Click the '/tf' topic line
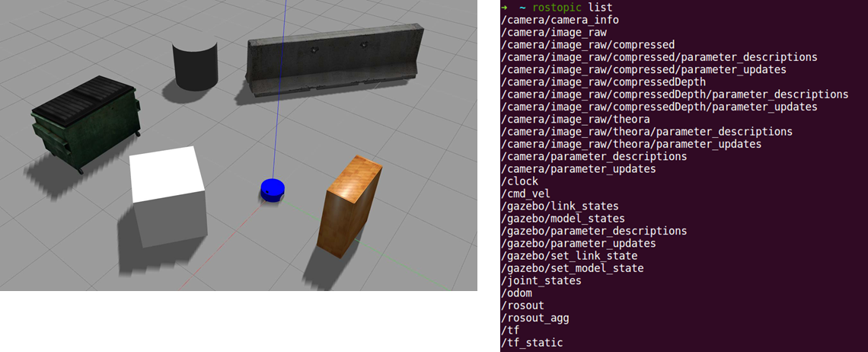The image size is (868, 352). click(x=510, y=330)
